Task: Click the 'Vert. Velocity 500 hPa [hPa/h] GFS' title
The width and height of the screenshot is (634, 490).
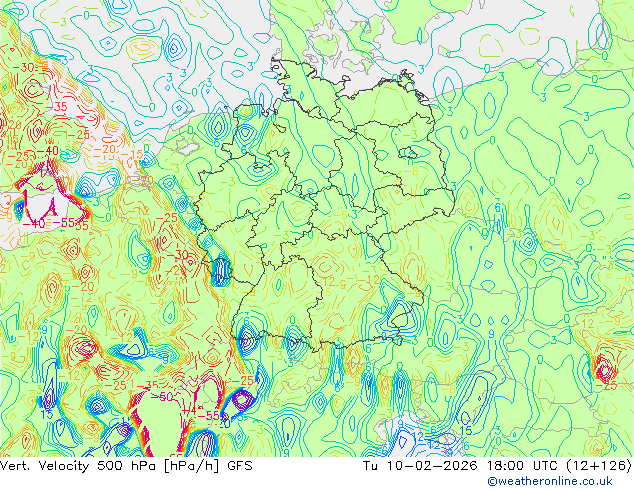Action: pos(126,466)
